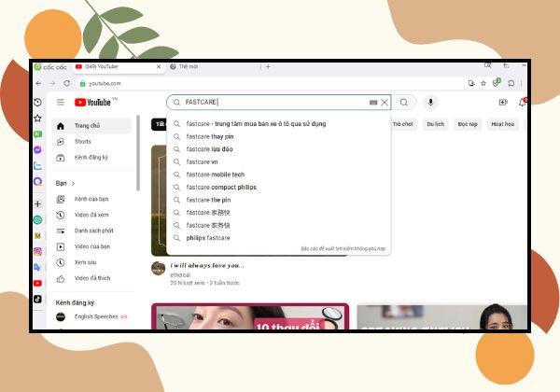
Task: Start voice search with microphone icon
Action: click(430, 103)
